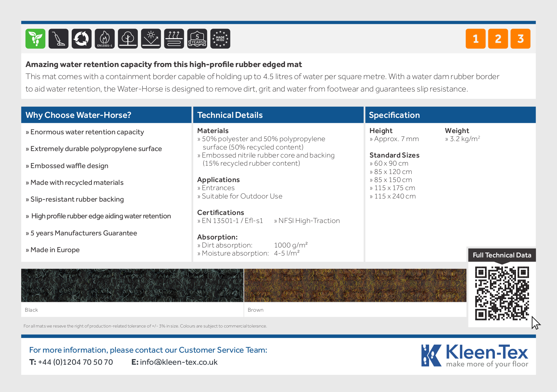The image size is (557, 392).
Task: Select the Brown colour swatch
Action: click(x=355, y=285)
